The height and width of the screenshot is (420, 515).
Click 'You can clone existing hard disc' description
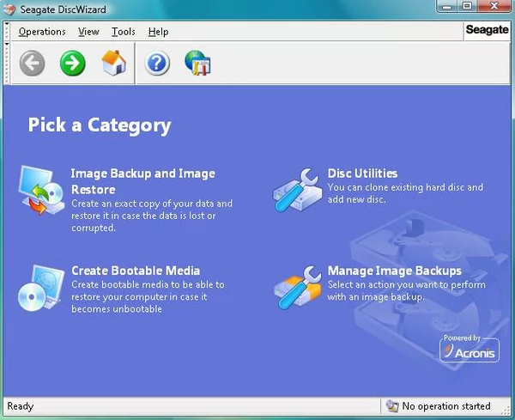click(x=405, y=193)
